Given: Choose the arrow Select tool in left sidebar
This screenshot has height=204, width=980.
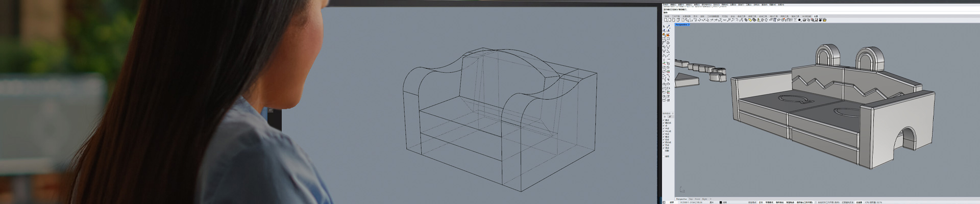Looking at the screenshot, I should pyautogui.click(x=664, y=27).
